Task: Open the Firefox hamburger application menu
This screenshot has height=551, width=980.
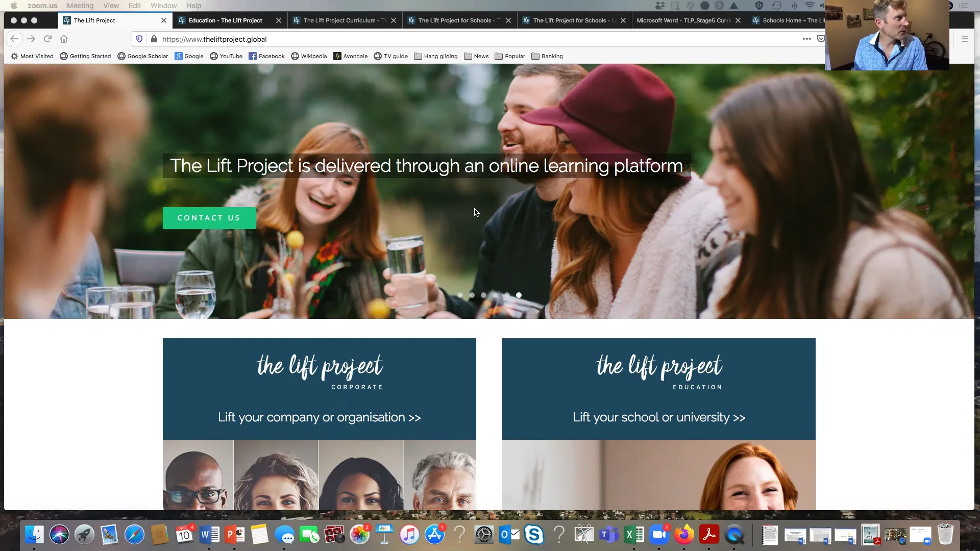Action: click(x=965, y=39)
